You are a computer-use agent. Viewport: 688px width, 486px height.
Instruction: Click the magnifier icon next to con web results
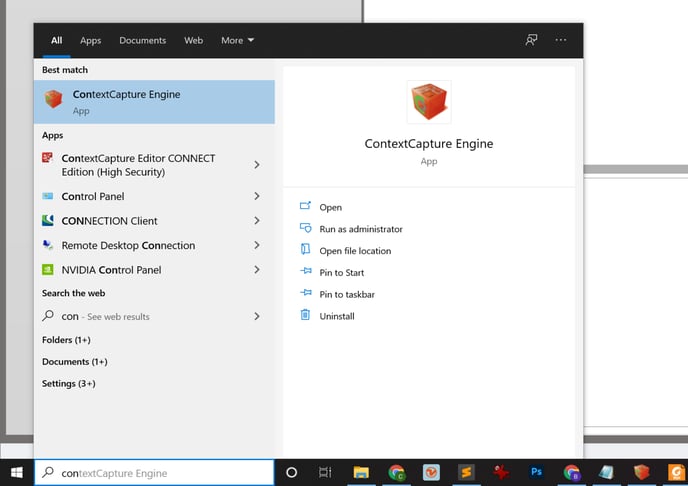(x=48, y=315)
